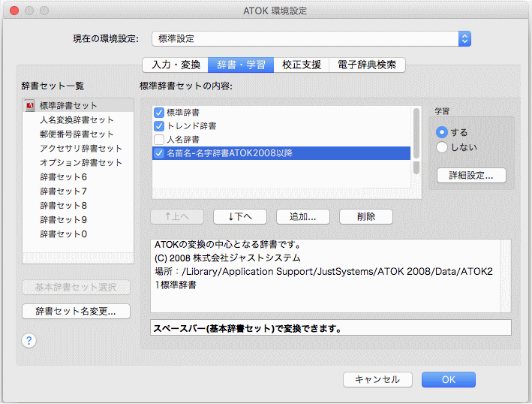Click the スペースバー(基本辞書セット)で変換できます field

point(330,328)
